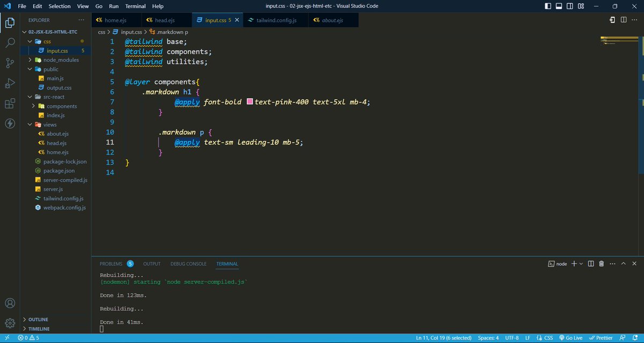
Task: Open the Extensions view
Action: pyautogui.click(x=10, y=104)
